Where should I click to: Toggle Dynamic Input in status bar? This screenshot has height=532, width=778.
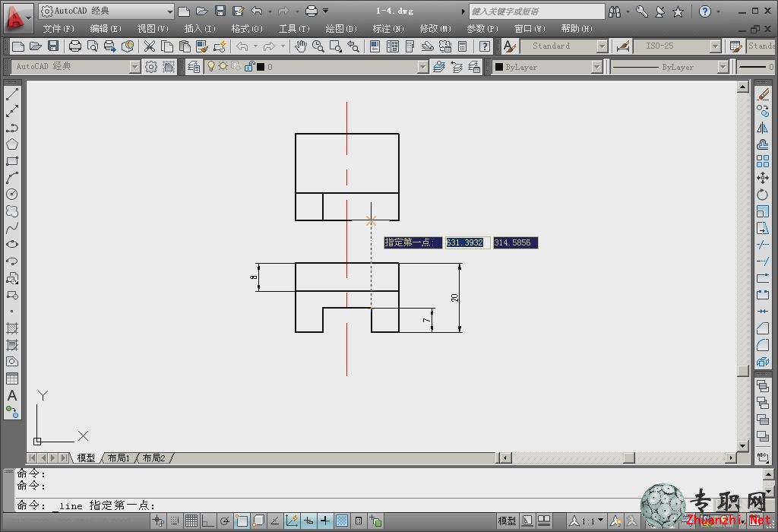coord(325,521)
